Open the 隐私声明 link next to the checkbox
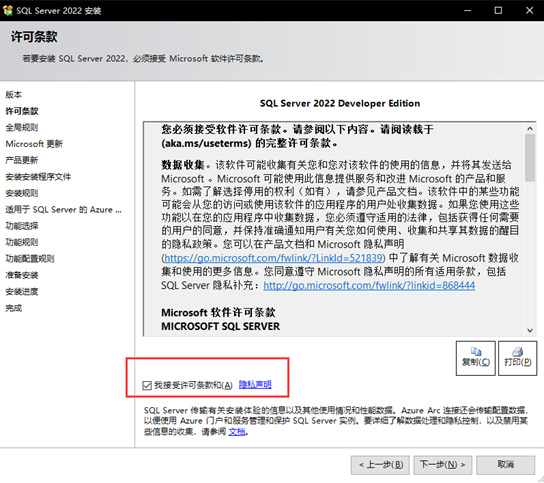The image size is (544, 483). (255, 384)
